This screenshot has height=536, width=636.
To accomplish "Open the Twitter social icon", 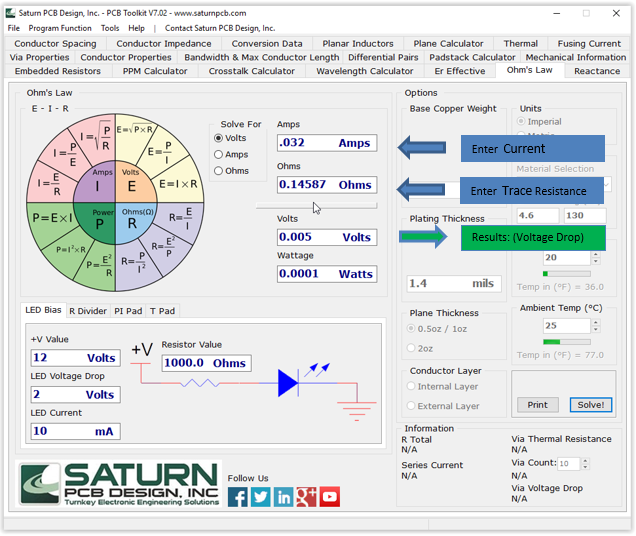I will 260,497.
